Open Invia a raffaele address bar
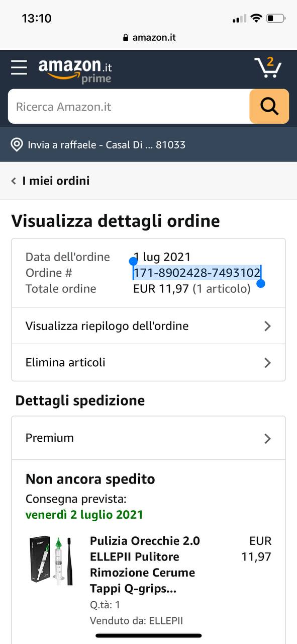The width and height of the screenshot is (297, 644). click(148, 145)
